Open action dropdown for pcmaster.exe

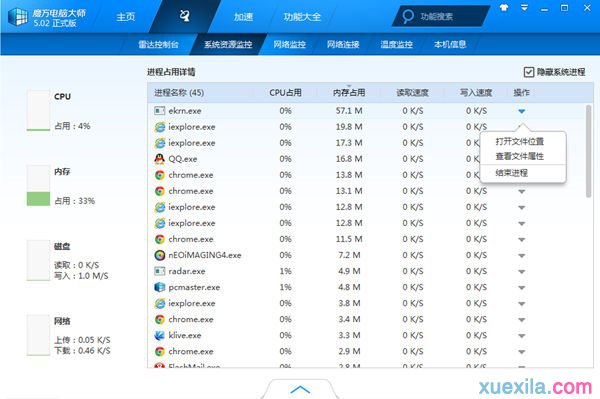pos(522,288)
